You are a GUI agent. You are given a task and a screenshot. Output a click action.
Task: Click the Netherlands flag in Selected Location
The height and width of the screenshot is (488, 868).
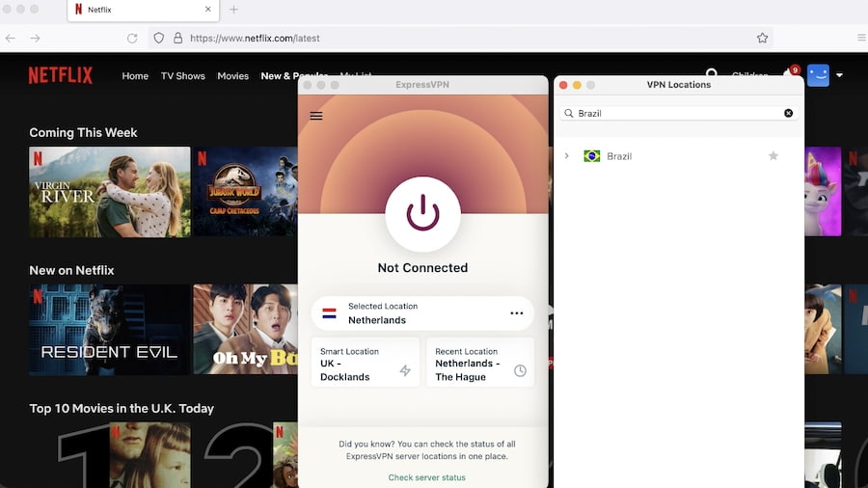[330, 313]
